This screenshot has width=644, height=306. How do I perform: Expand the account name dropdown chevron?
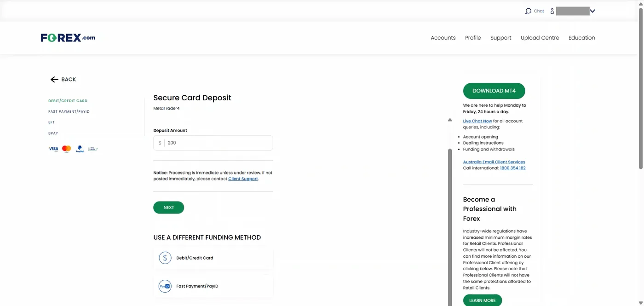(x=592, y=11)
